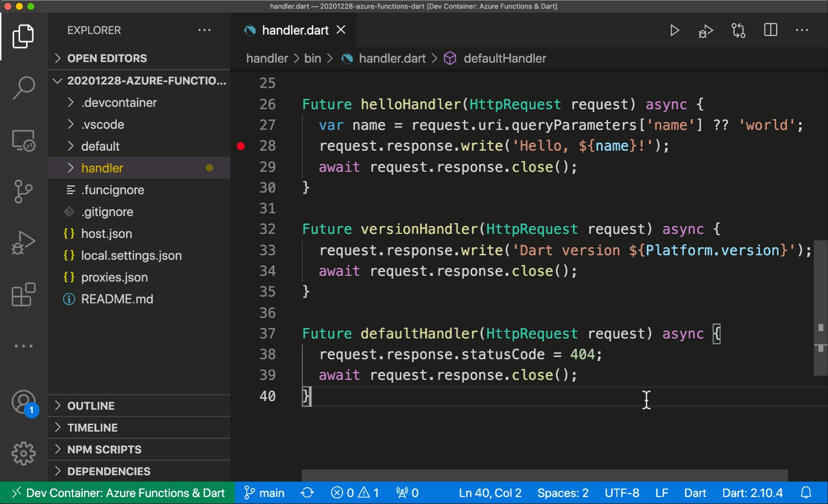
Task: Click the horizontal scrollbar at editor bottom
Action: (x=544, y=476)
